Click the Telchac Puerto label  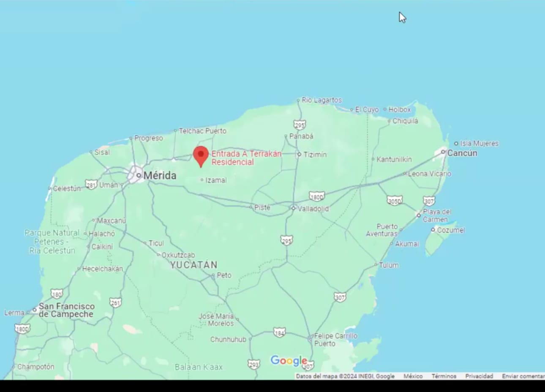coord(202,131)
